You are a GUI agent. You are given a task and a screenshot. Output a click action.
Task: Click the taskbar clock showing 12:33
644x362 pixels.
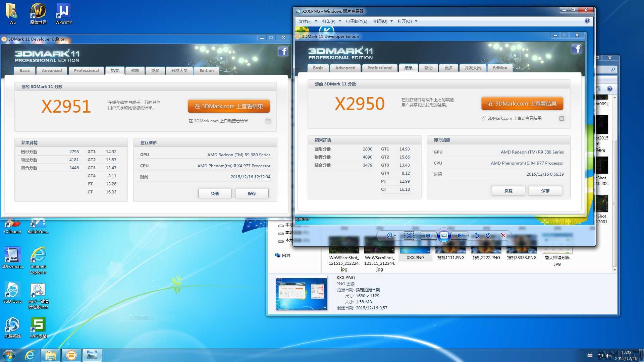pyautogui.click(x=626, y=355)
